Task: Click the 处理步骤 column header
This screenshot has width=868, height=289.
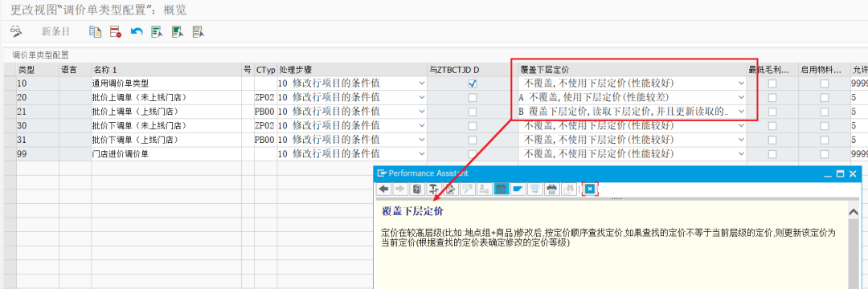Action: pyautogui.click(x=352, y=70)
